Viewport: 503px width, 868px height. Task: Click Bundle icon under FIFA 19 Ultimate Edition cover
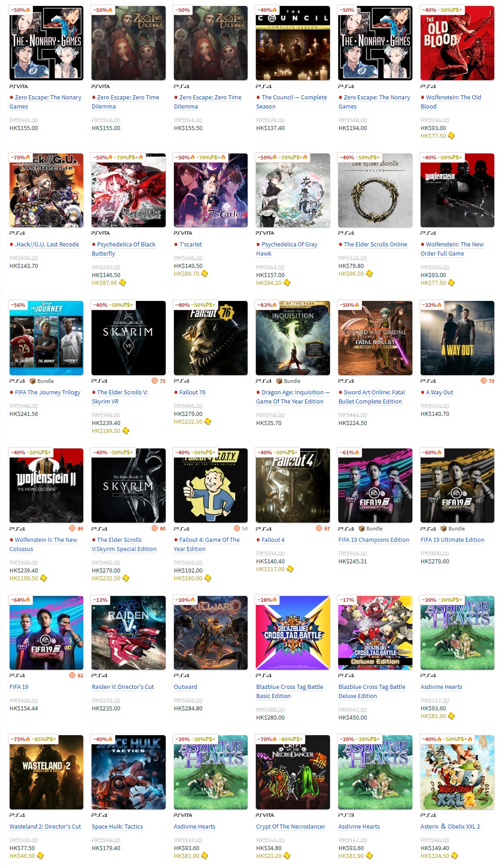[444, 529]
